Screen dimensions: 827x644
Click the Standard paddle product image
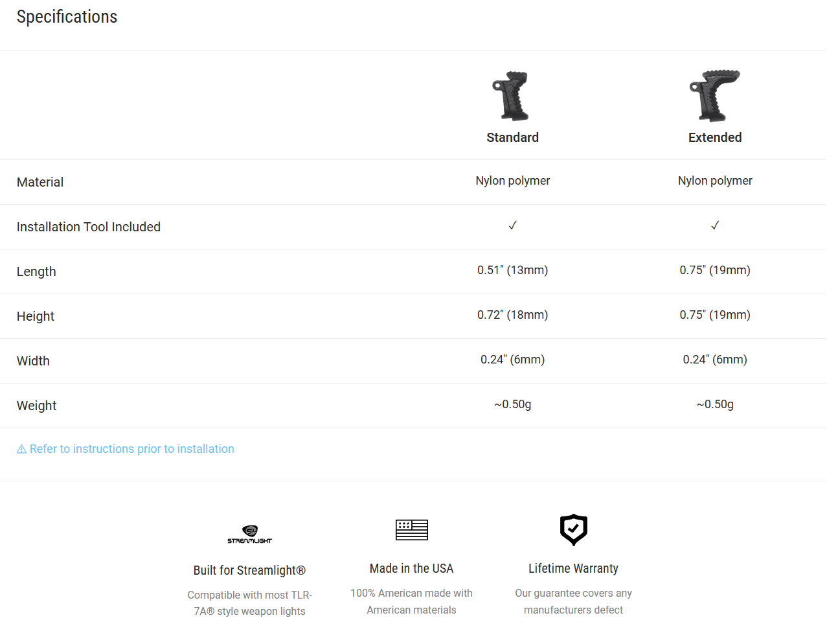pos(512,96)
